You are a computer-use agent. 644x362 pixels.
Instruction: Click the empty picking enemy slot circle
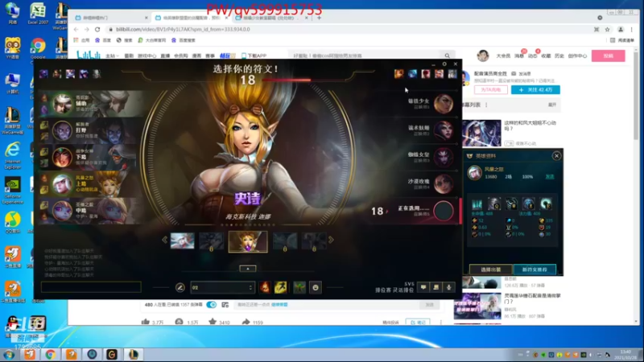pyautogui.click(x=444, y=211)
